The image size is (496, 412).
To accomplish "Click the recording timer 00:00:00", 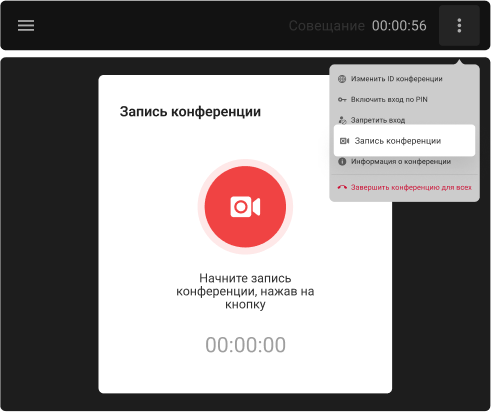I will pyautogui.click(x=245, y=345).
